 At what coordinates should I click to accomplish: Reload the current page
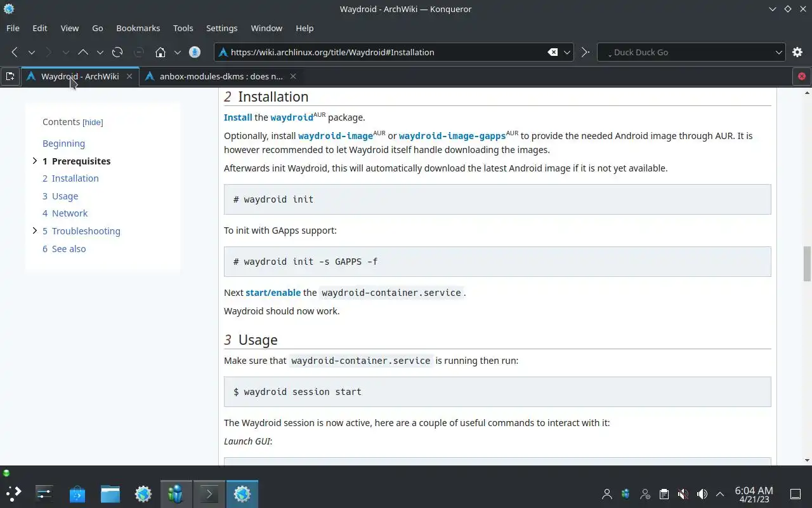coord(117,52)
